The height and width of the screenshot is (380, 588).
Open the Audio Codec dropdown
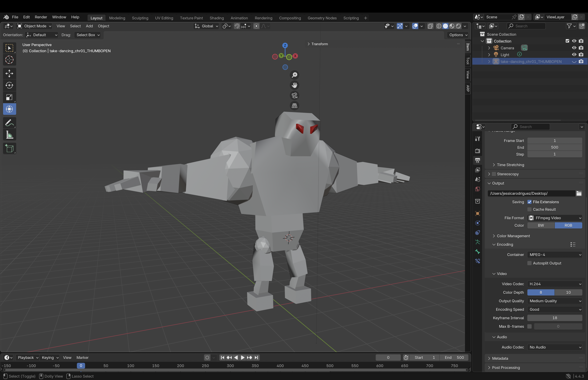point(555,347)
